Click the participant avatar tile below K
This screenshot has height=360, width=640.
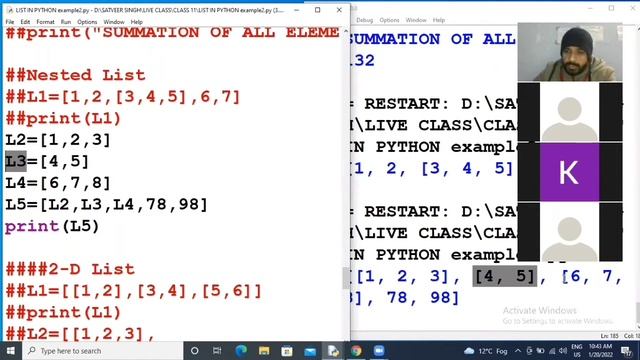[x=569, y=232]
